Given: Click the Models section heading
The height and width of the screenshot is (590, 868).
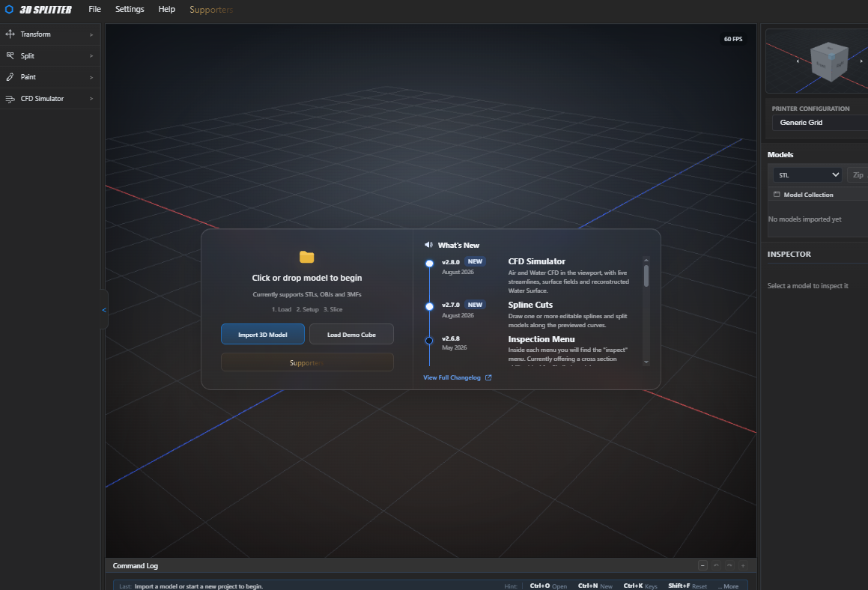Looking at the screenshot, I should tap(780, 154).
